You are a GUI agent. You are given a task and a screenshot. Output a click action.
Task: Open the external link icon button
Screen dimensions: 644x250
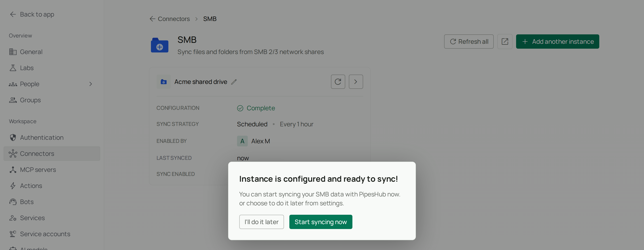pyautogui.click(x=505, y=42)
